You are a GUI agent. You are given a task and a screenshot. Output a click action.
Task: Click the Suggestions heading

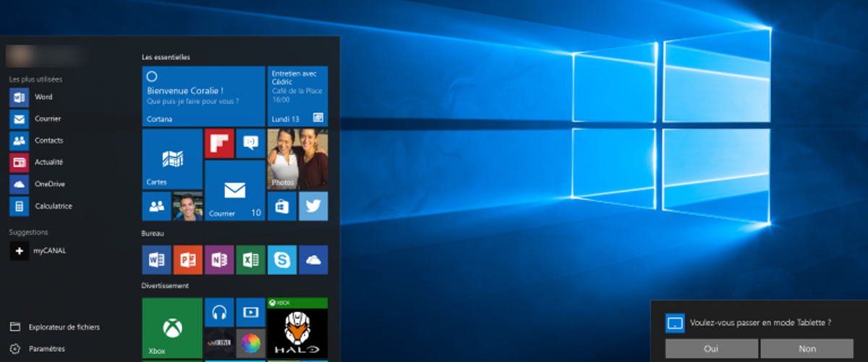click(x=28, y=232)
